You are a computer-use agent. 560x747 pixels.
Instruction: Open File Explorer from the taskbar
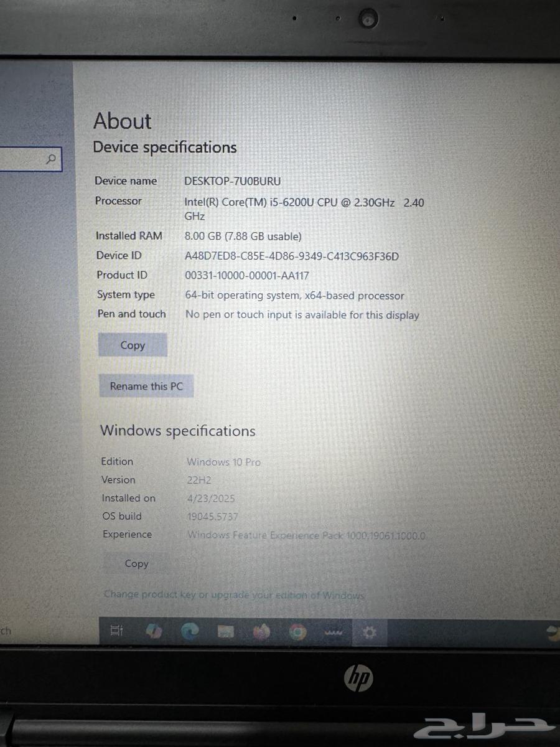point(225,631)
